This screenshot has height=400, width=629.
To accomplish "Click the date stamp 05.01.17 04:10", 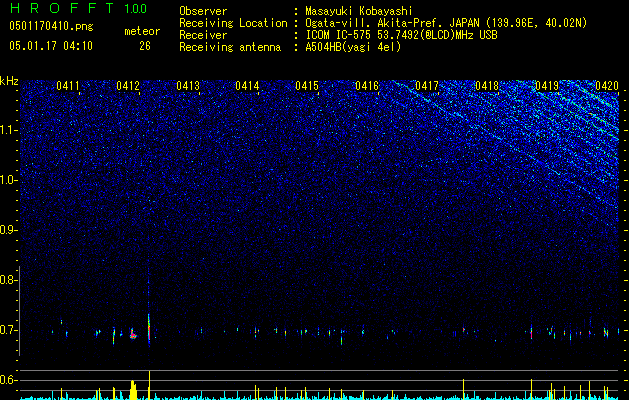I will click(51, 46).
